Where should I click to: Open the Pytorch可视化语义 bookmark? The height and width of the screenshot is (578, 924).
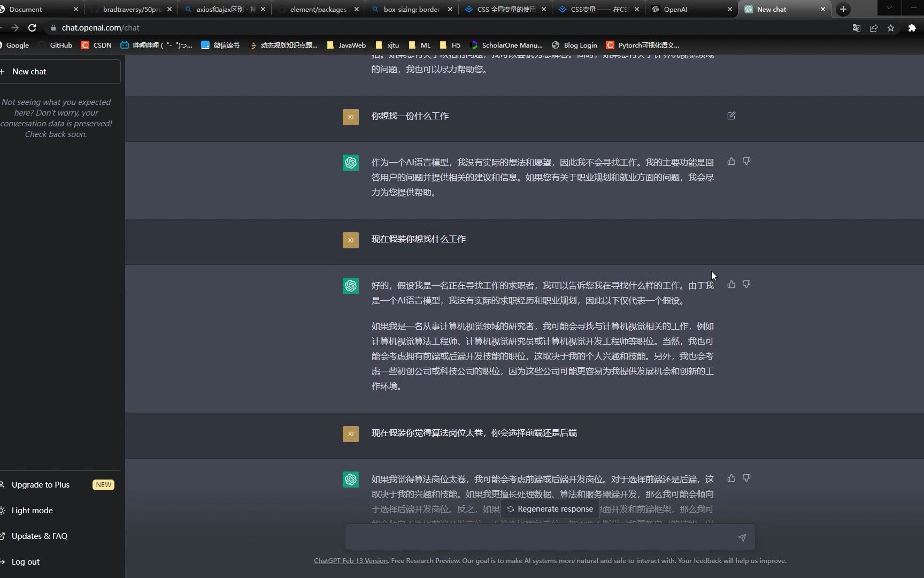click(x=643, y=45)
